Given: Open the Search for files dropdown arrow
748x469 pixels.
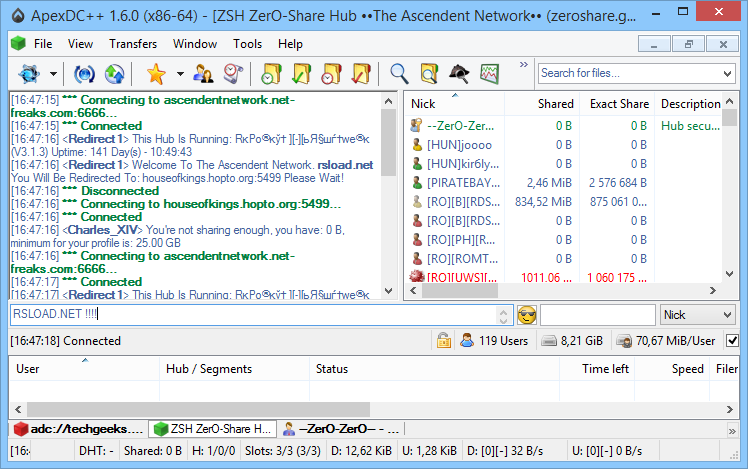Looking at the screenshot, I should (727, 73).
